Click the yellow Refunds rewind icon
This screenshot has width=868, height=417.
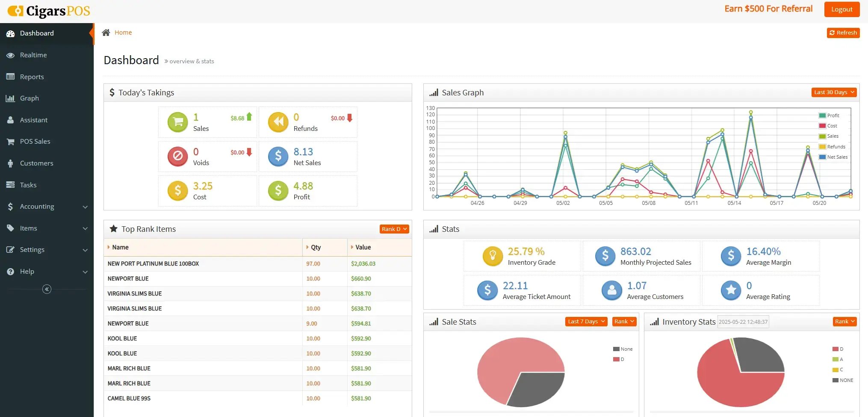[x=278, y=122]
